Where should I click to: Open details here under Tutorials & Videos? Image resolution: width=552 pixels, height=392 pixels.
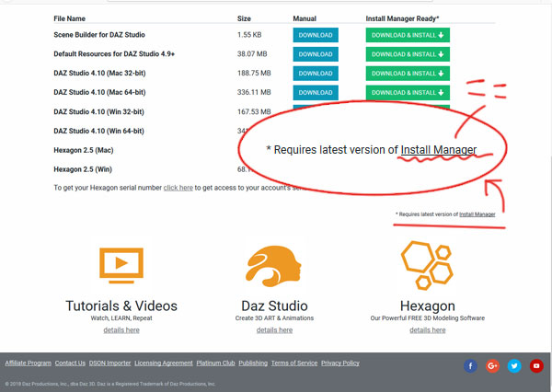click(121, 330)
